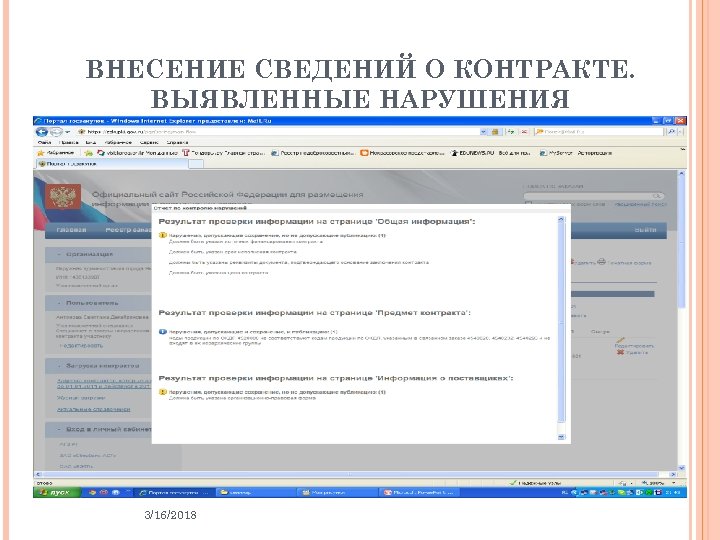Select the 'Портал госзакупок' browser tab
720x540 pixels.
111,164
